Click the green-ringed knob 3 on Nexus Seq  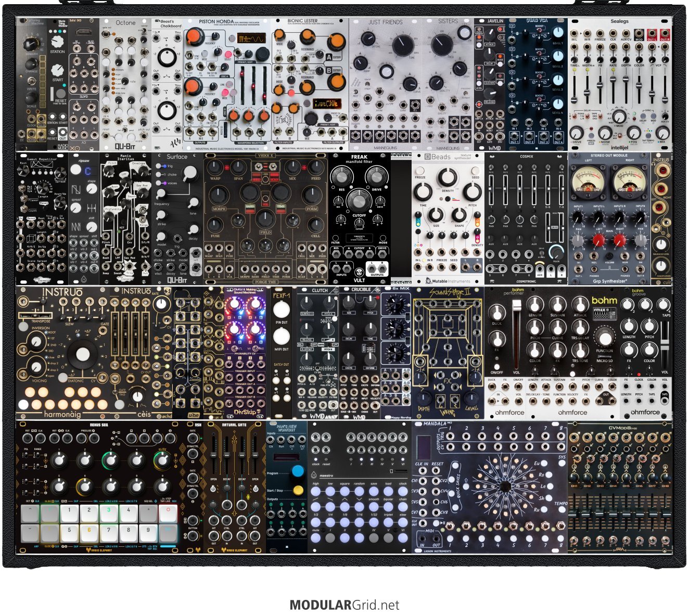110,460
